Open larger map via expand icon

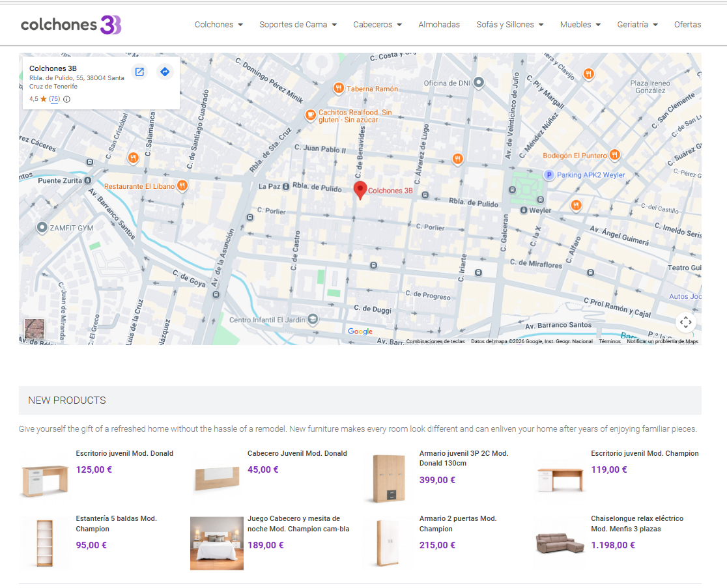[139, 72]
